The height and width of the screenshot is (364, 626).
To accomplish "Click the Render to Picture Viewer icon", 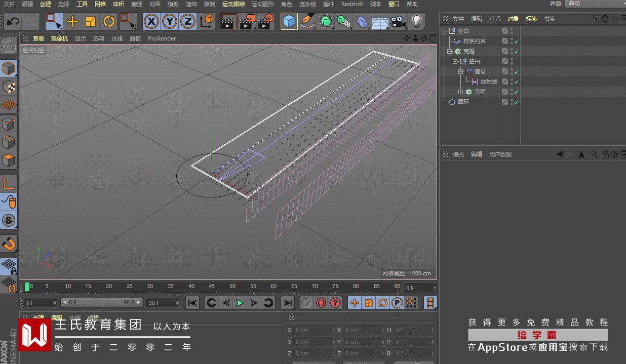I will click(247, 21).
